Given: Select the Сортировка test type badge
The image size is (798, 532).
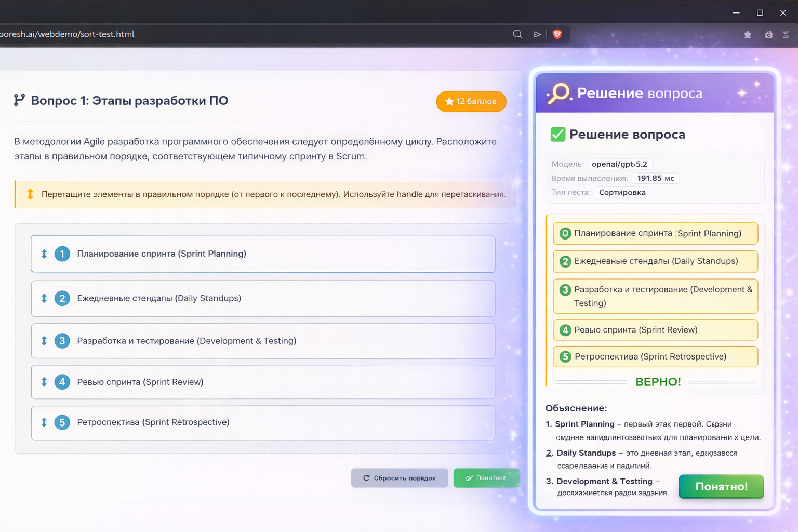Looking at the screenshot, I should point(622,192).
